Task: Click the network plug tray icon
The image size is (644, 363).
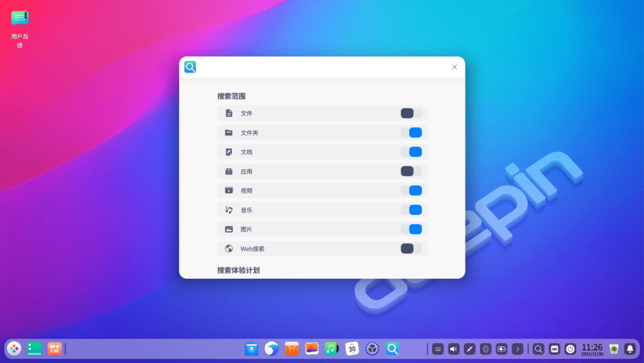Action: click(x=469, y=349)
